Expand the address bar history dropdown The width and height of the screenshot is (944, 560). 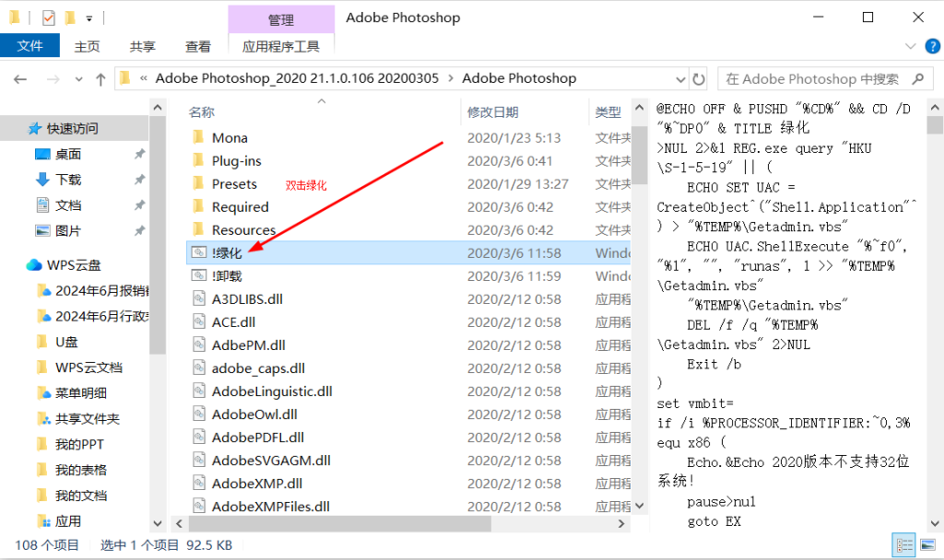pyautogui.click(x=678, y=79)
